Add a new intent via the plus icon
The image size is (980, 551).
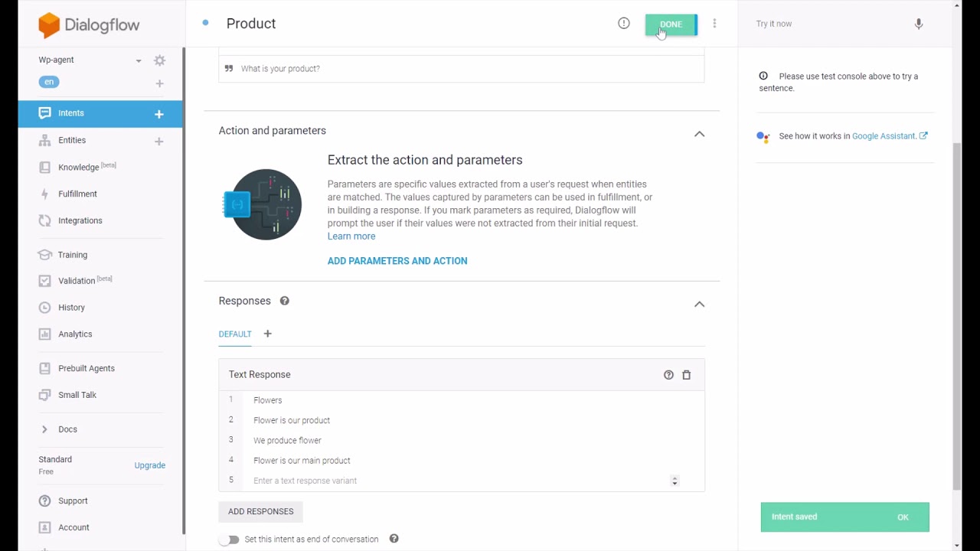click(x=158, y=112)
